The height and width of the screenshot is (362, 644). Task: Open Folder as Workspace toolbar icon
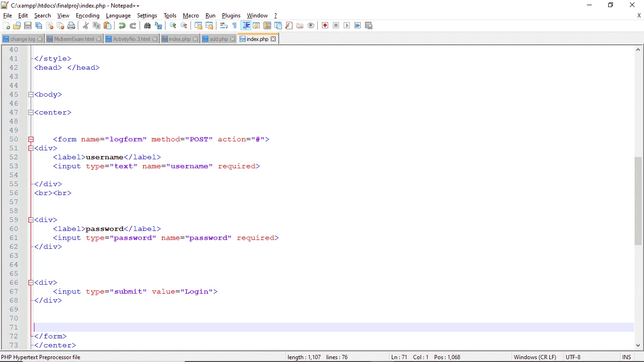click(x=299, y=25)
